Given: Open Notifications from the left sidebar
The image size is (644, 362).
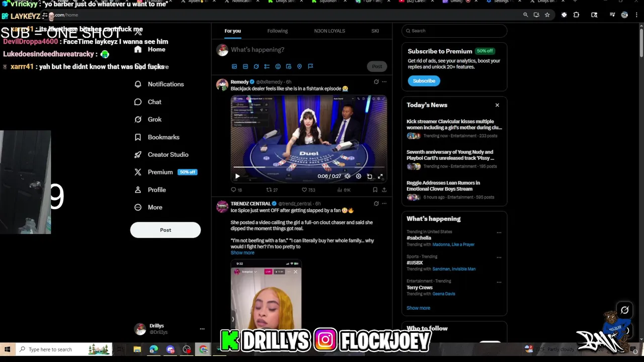Looking at the screenshot, I should pyautogui.click(x=159, y=84).
